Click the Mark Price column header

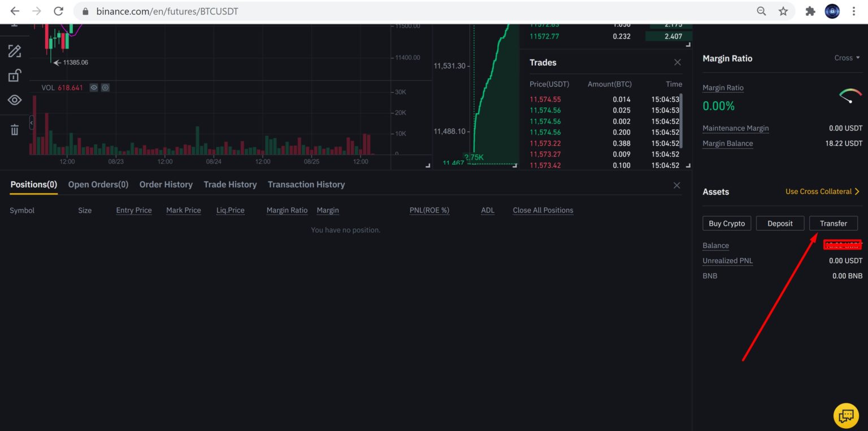(x=184, y=210)
